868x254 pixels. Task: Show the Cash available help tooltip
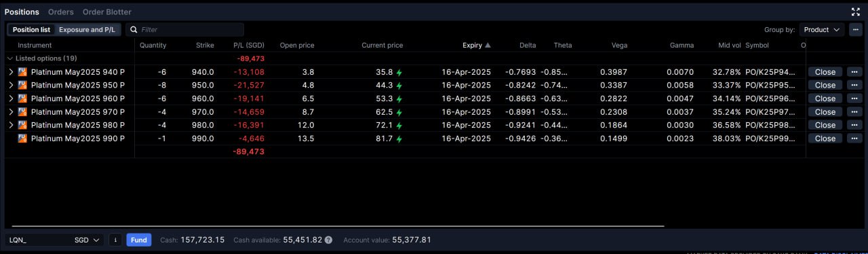(328, 240)
